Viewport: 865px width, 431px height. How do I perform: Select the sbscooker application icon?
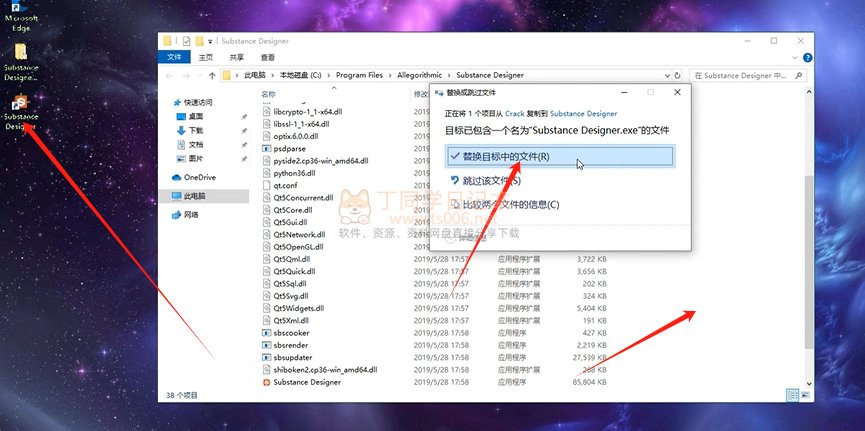point(266,333)
